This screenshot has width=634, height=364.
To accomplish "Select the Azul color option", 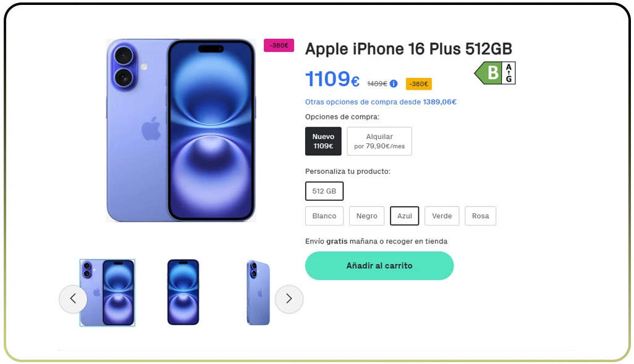I will pyautogui.click(x=405, y=216).
